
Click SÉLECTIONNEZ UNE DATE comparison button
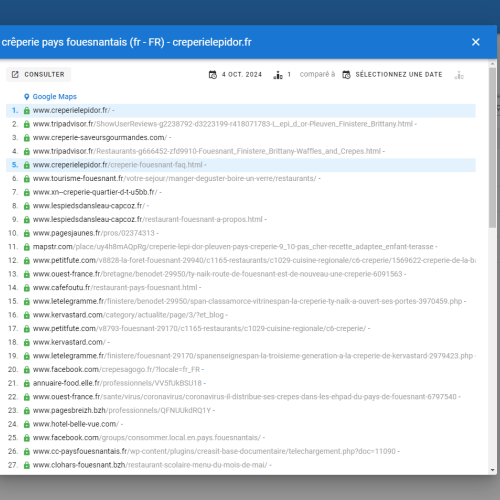pos(393,74)
